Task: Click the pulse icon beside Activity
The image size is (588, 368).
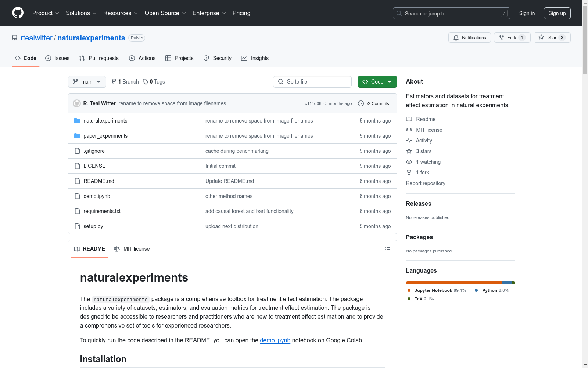Action: click(409, 141)
